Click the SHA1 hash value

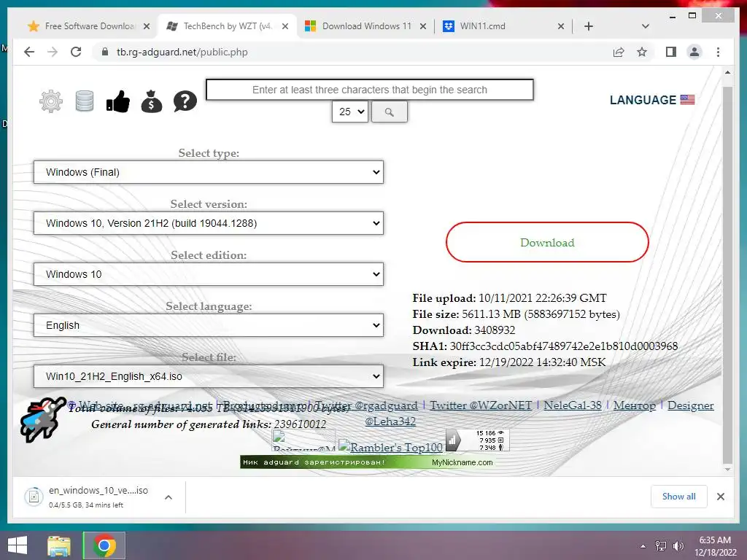[x=564, y=346]
